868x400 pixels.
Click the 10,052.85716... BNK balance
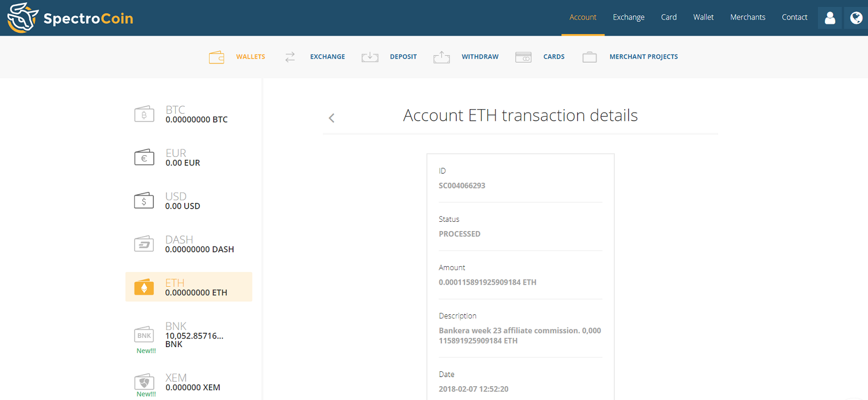click(194, 340)
